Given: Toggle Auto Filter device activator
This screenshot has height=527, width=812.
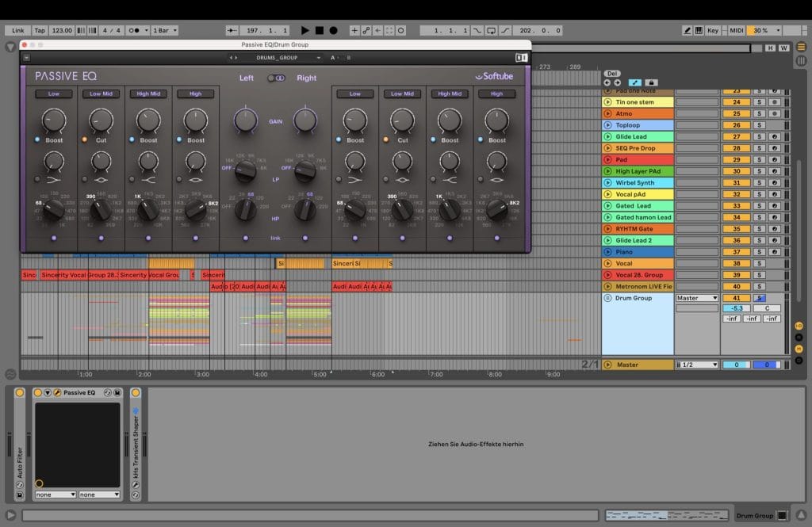Looking at the screenshot, I should click(x=20, y=393).
